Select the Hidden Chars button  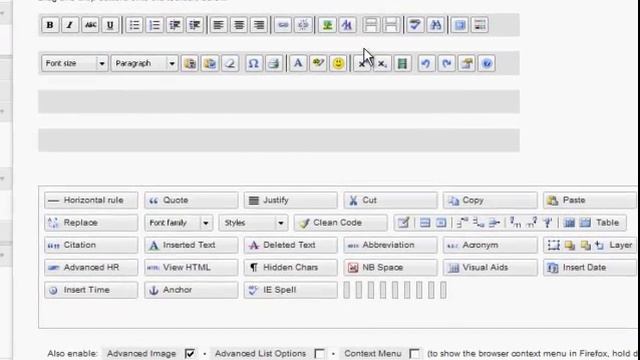[x=291, y=268]
